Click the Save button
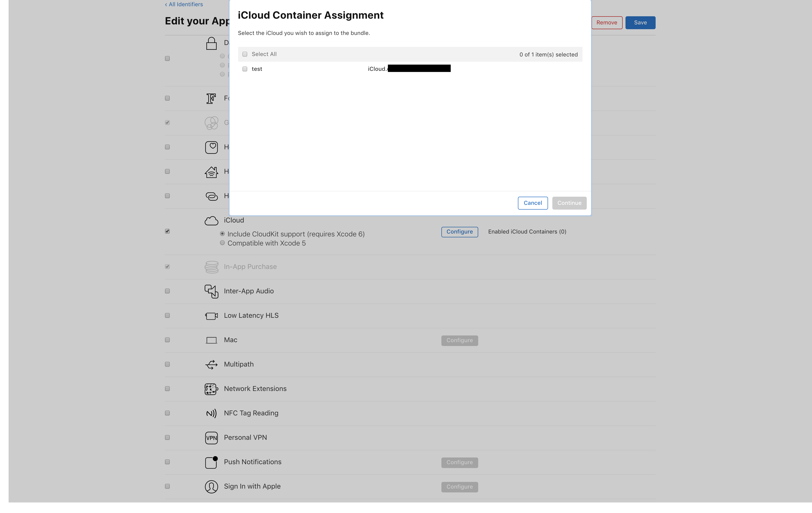The image size is (812, 513). click(x=640, y=23)
